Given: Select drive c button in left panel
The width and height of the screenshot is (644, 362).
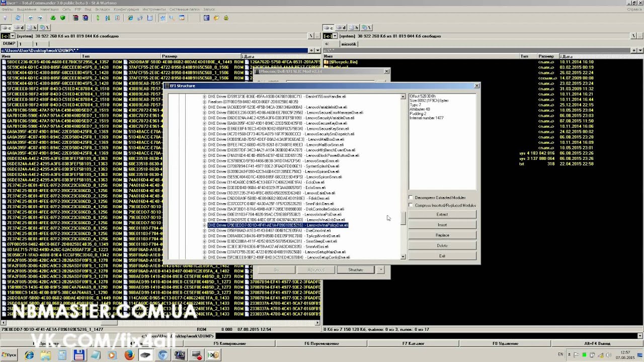Looking at the screenshot, I should [7, 28].
